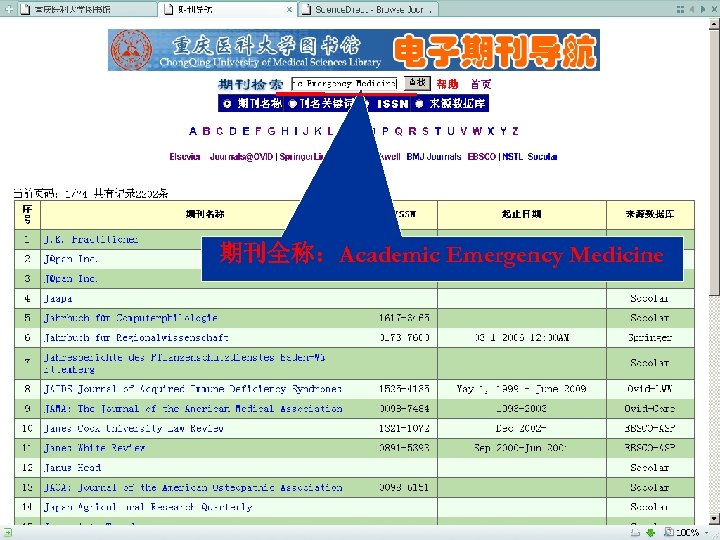Browse journals starting with letter J
This screenshot has height=540, width=720.
[305, 131]
